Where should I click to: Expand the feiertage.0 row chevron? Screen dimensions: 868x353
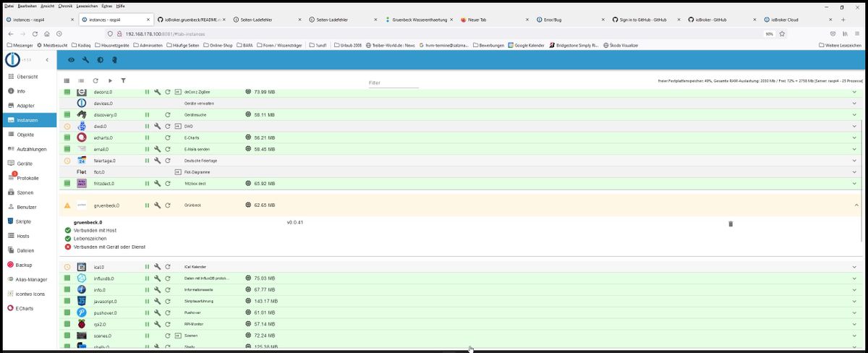coord(855,160)
